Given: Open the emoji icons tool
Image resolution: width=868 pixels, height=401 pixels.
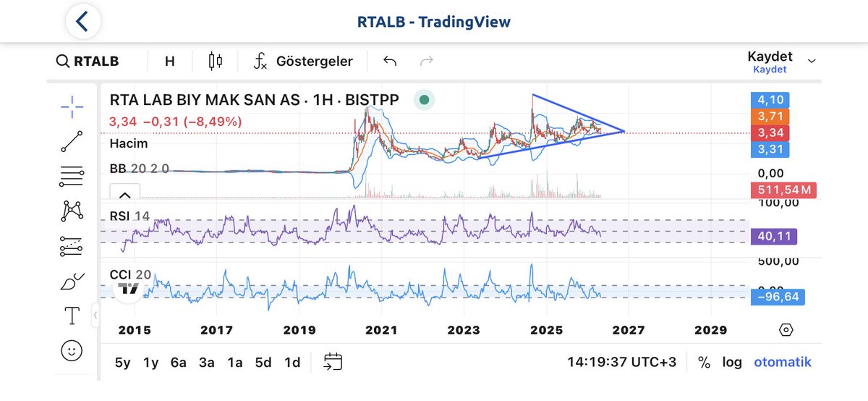Looking at the screenshot, I should [71, 351].
